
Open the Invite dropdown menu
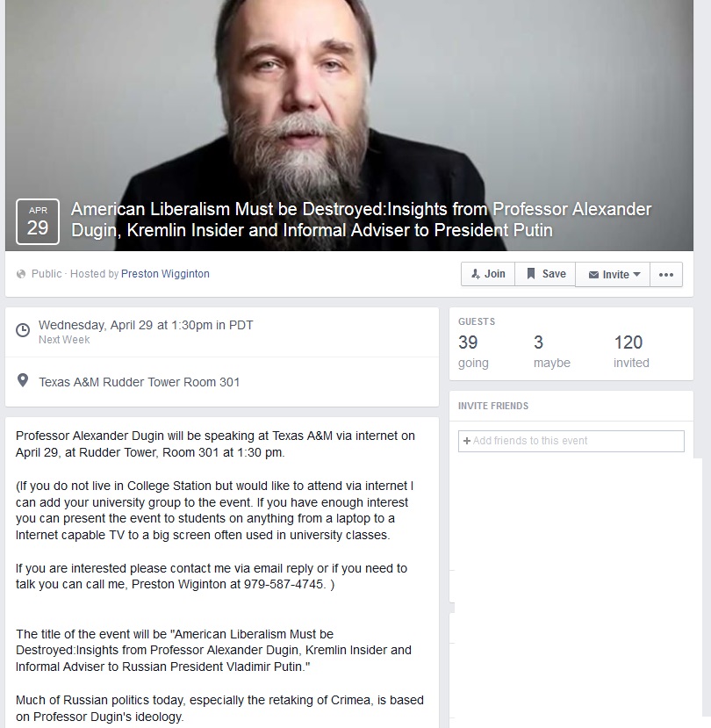(613, 274)
